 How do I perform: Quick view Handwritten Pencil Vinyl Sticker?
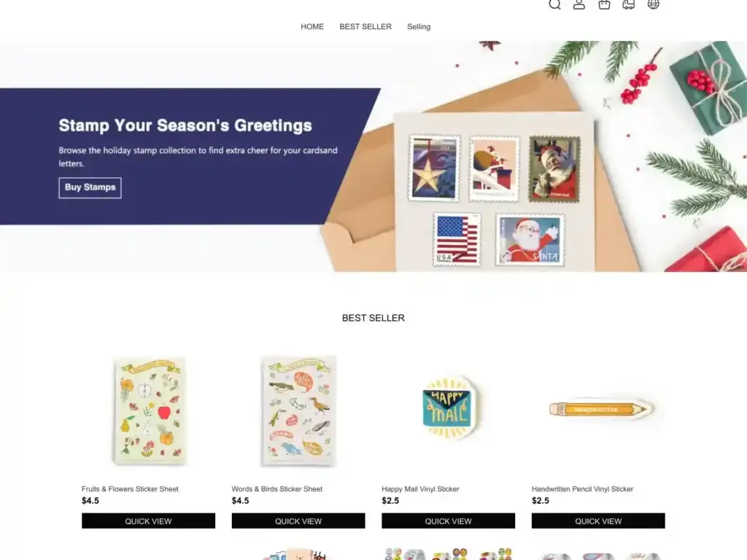(x=598, y=521)
